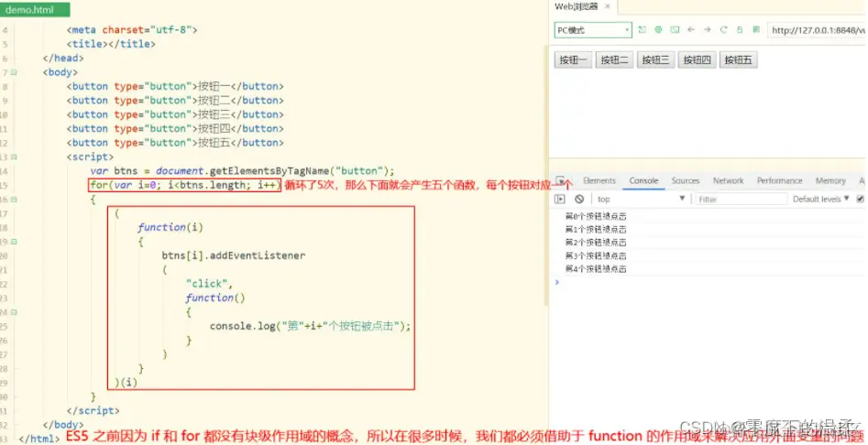Open the Default levels dropdown

[821, 199]
